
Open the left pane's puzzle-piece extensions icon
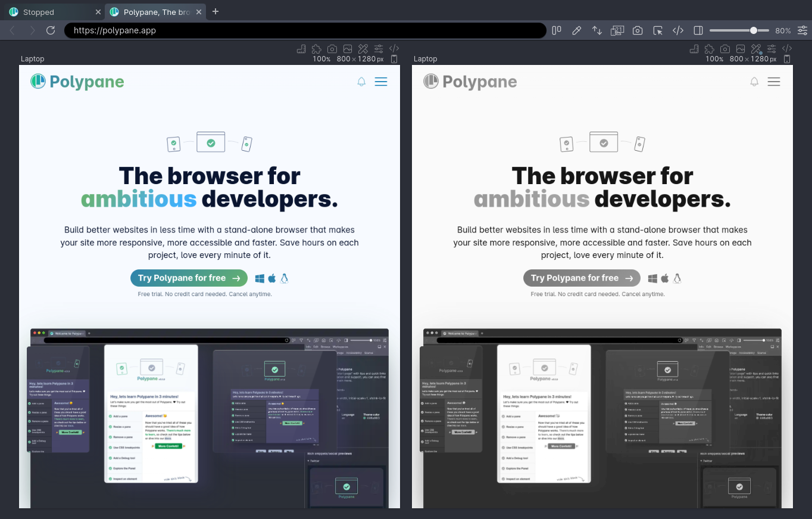click(x=317, y=49)
